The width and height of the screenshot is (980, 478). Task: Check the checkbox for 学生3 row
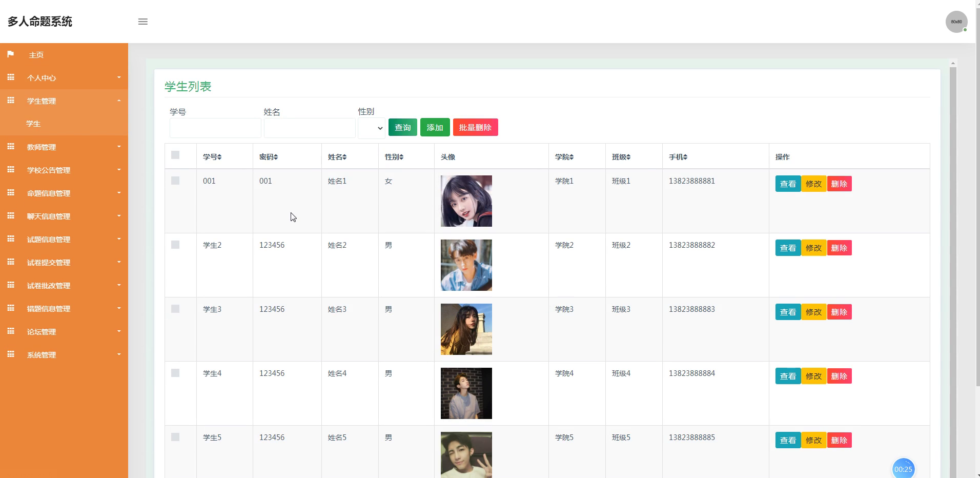pyautogui.click(x=175, y=309)
